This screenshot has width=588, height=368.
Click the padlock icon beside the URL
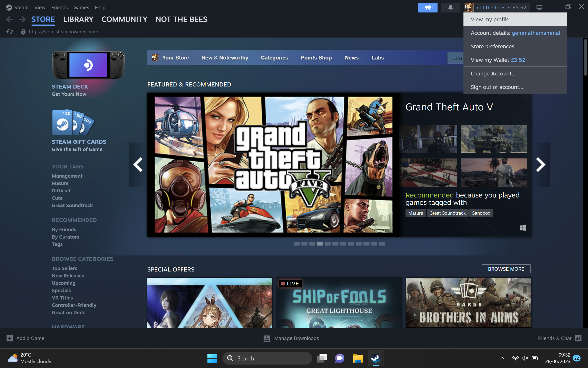tap(23, 32)
